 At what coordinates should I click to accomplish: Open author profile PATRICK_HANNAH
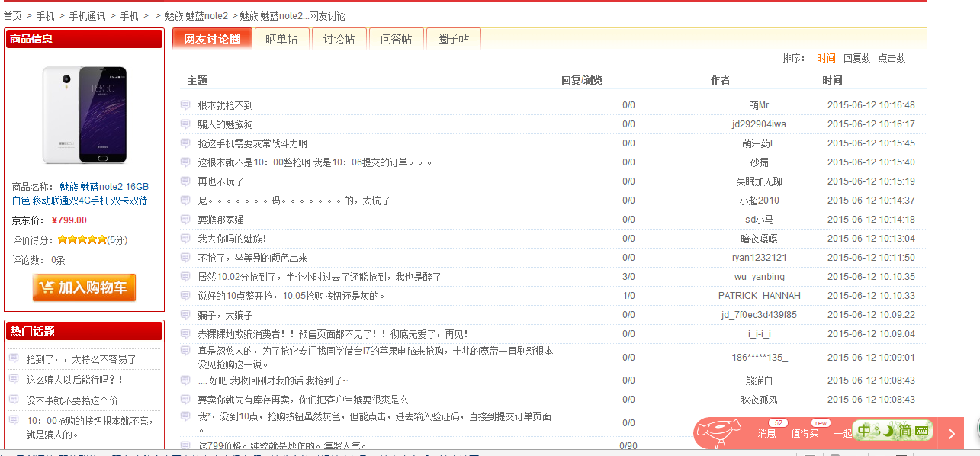pos(760,296)
